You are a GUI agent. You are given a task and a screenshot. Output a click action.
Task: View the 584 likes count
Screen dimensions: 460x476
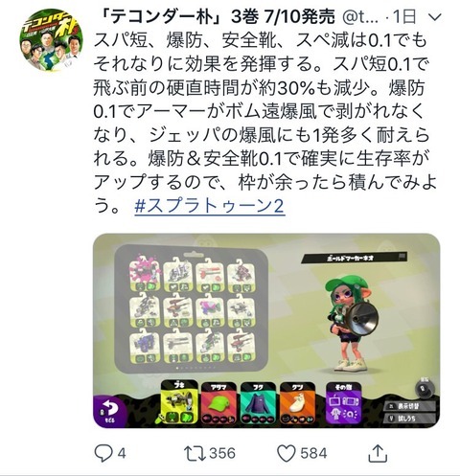coord(313,453)
